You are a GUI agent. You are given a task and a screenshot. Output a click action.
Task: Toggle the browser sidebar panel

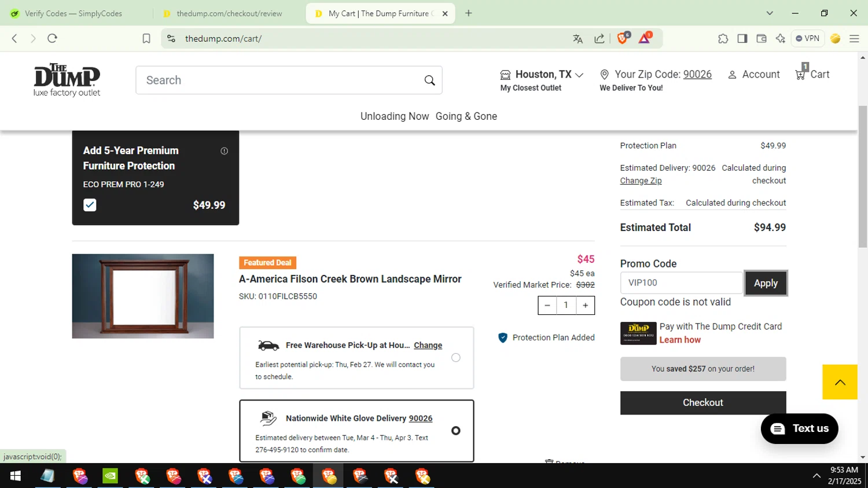coord(742,38)
